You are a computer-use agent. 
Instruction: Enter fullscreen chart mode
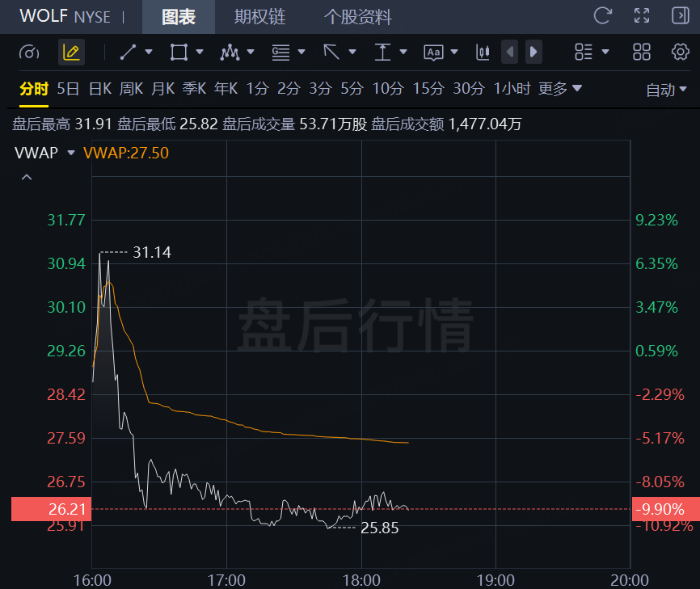coord(642,16)
